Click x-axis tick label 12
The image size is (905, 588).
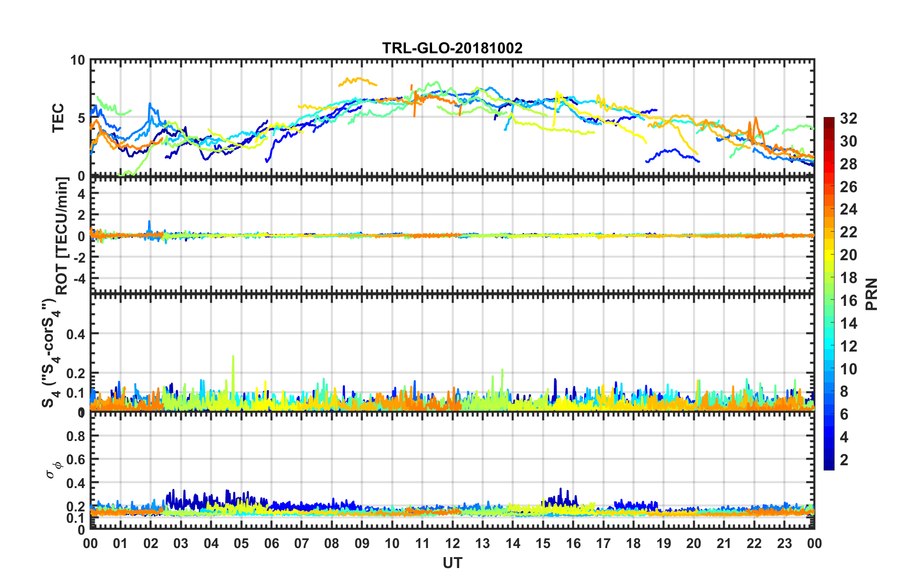coord(452,543)
